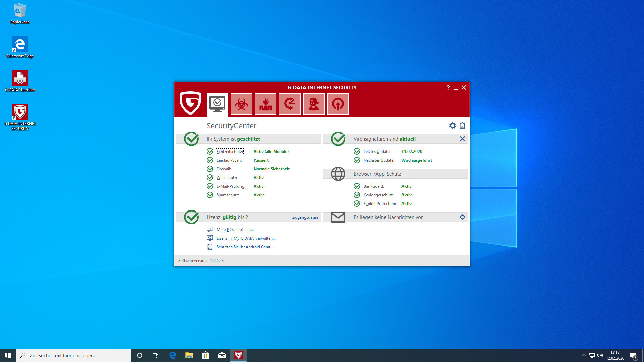The width and height of the screenshot is (644, 362).
Task: Click the Leerlauf-Scan status entry
Action: (x=229, y=160)
